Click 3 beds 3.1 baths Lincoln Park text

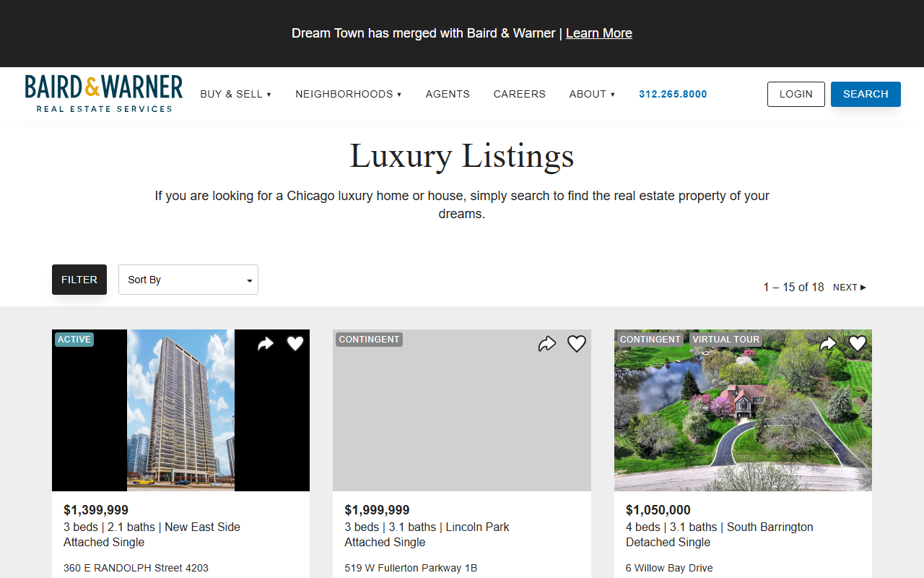click(427, 527)
